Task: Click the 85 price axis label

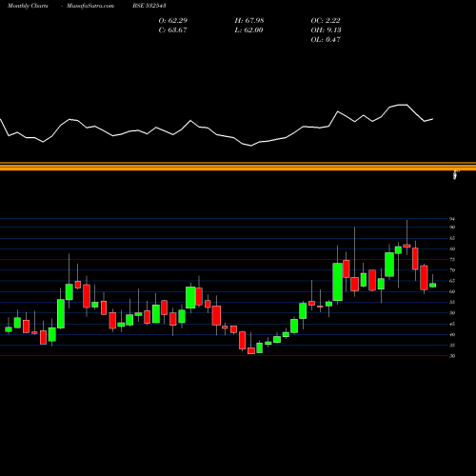Action: 452,238
